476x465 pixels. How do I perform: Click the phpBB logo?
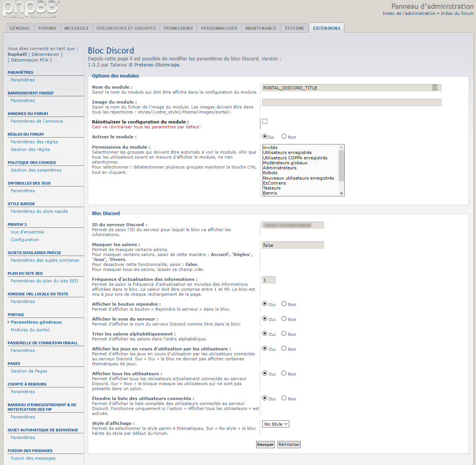point(31,9)
